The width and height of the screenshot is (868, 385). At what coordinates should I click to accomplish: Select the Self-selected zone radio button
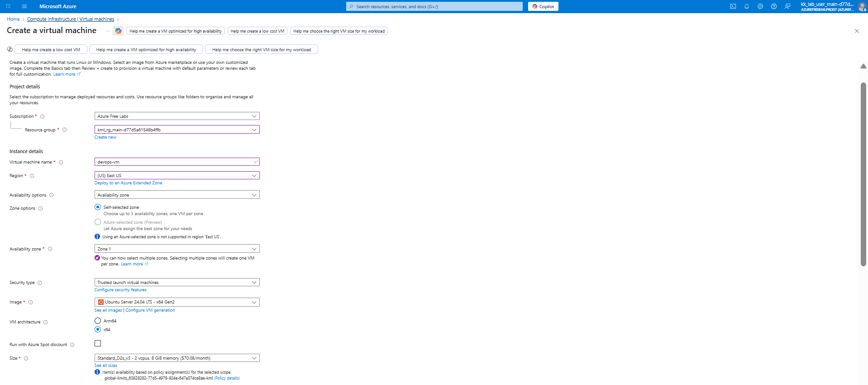click(98, 207)
